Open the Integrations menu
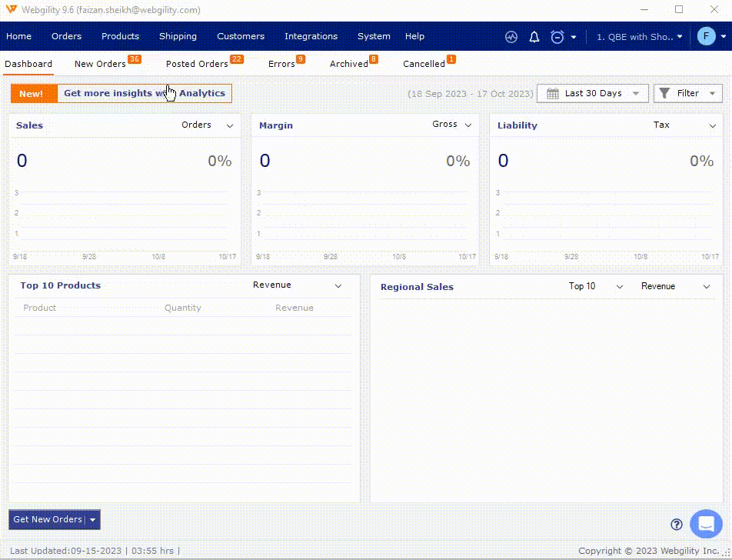This screenshot has width=732, height=560. (x=311, y=36)
